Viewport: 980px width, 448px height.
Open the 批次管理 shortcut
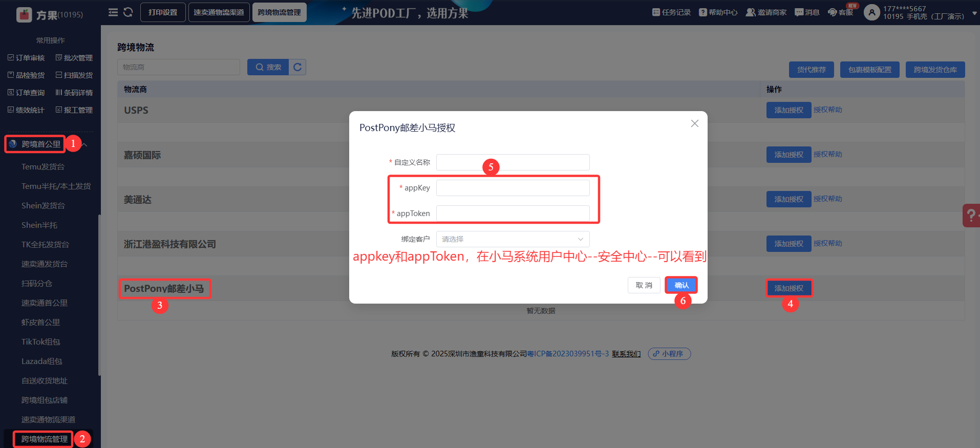(x=74, y=58)
